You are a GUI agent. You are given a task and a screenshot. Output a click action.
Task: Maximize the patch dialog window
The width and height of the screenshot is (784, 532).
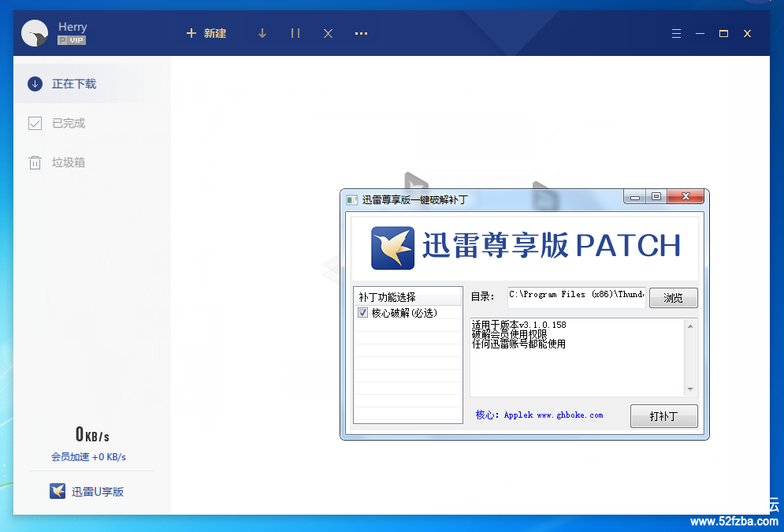656,197
